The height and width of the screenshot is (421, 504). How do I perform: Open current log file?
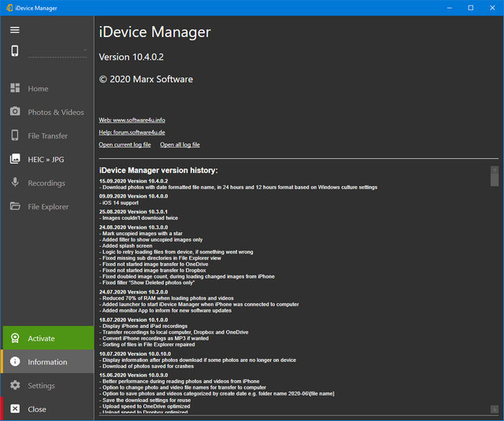click(x=124, y=145)
